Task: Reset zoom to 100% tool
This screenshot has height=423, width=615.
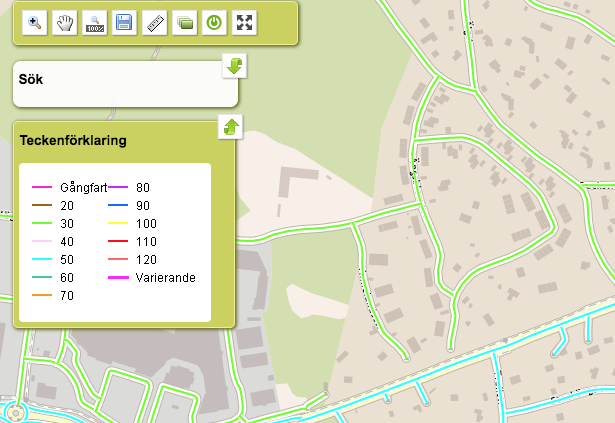Action: [95, 23]
